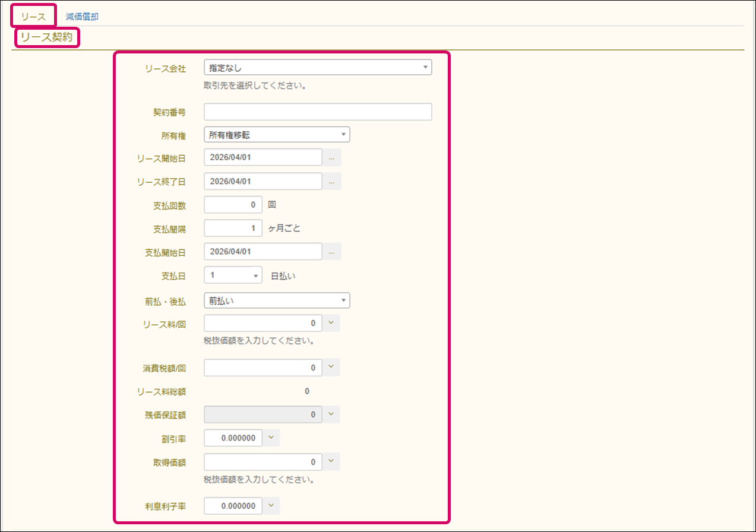Click the chevron beside 消費税額/回 field
756x532 pixels.
point(331,368)
